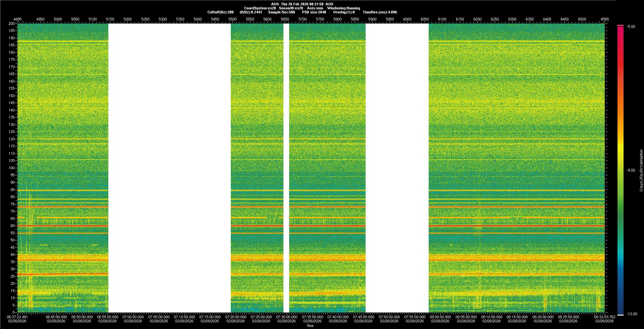Click the "Time" x-axis title
This screenshot has height=329, width=644.
310,326
